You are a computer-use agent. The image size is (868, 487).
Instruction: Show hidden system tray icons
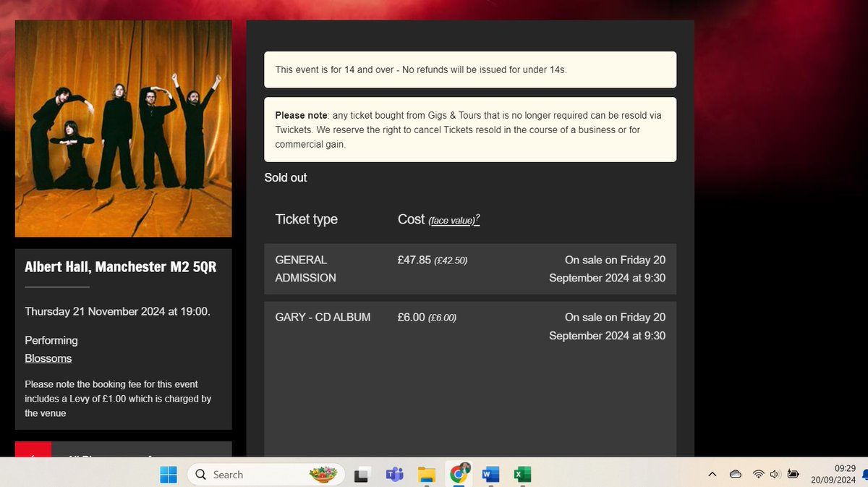712,475
